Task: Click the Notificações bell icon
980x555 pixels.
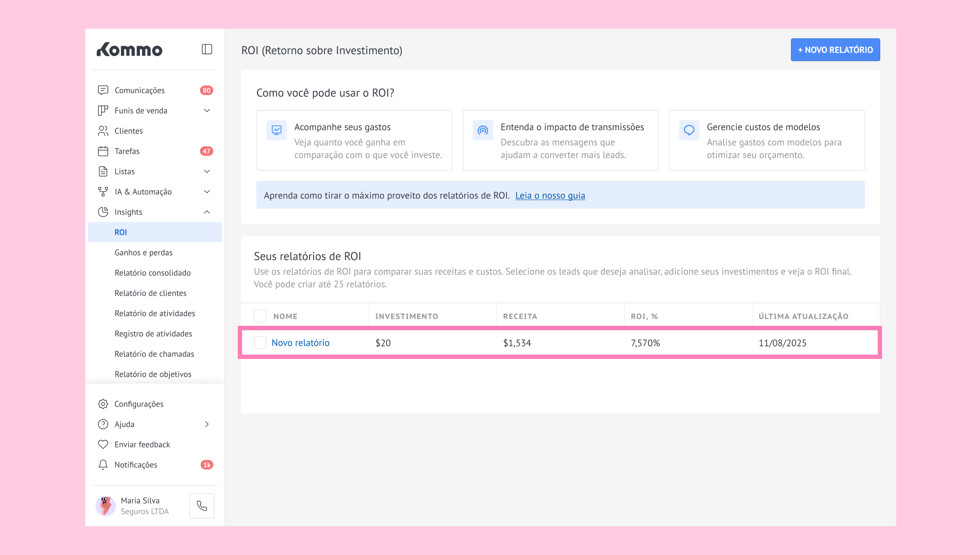Action: 103,465
